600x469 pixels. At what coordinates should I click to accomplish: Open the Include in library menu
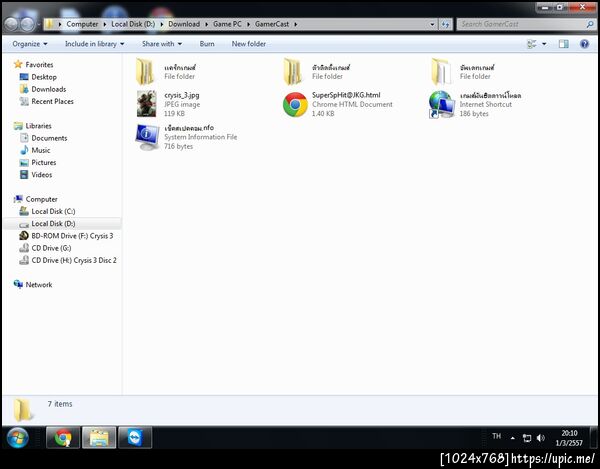tap(95, 44)
